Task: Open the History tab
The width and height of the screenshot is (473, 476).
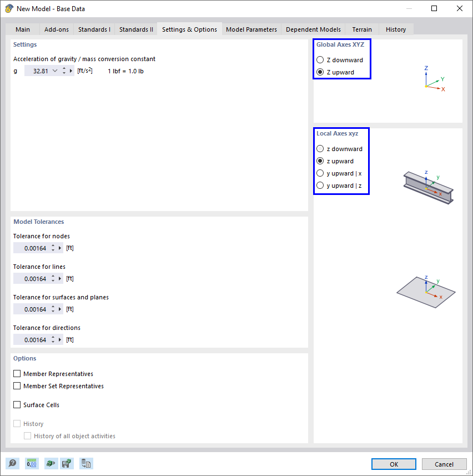Action: pos(396,29)
